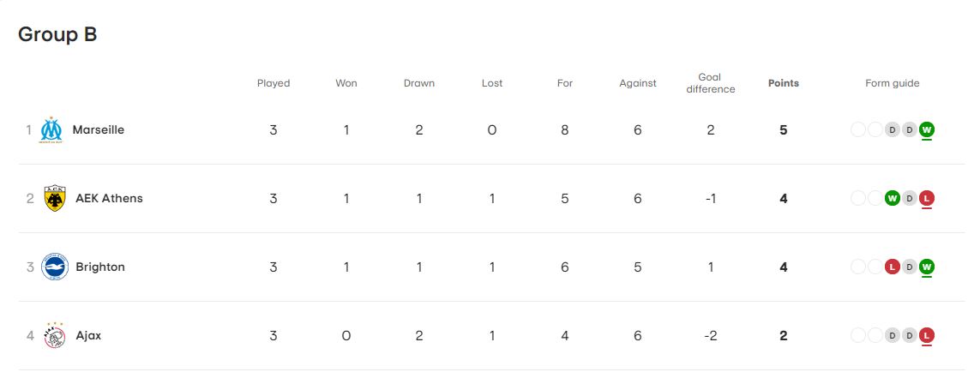This screenshot has width=980, height=390.
Task: Click Marseille's first empty form circle
Action: (x=857, y=130)
